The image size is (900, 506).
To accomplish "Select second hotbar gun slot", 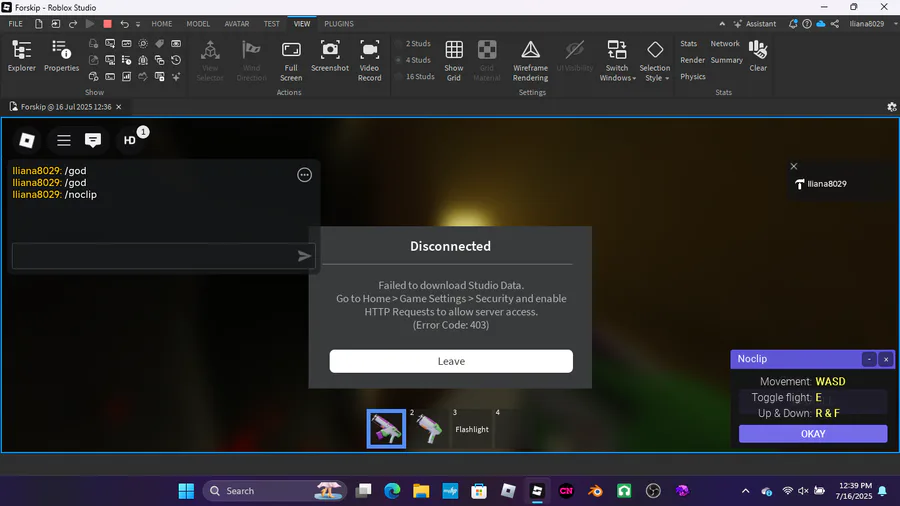I will pyautogui.click(x=429, y=429).
